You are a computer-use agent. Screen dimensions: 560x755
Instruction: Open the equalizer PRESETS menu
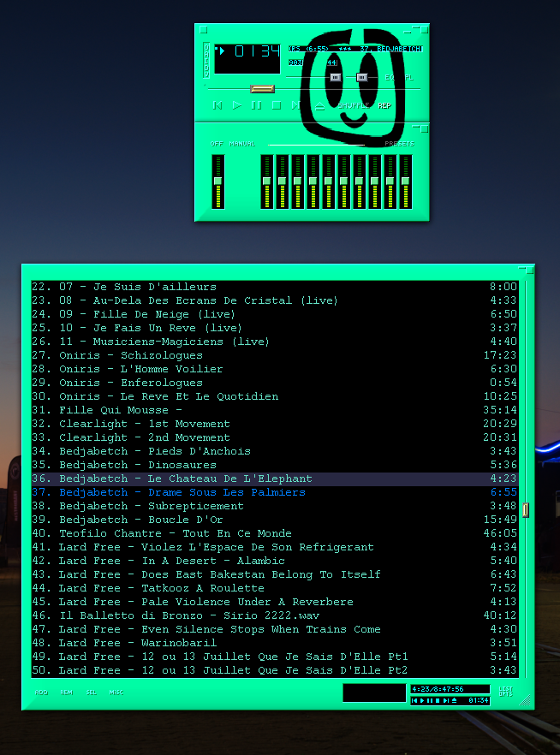click(400, 144)
